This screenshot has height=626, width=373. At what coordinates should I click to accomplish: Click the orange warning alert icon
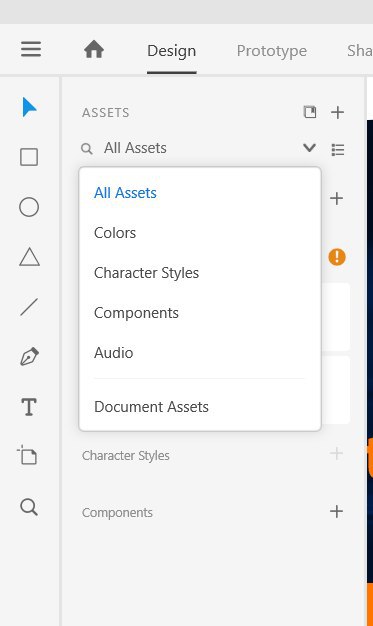[x=337, y=257]
